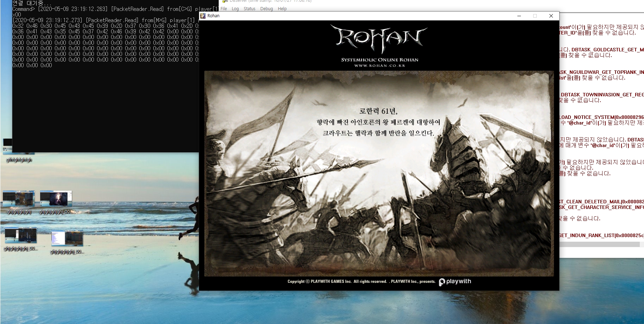Select desktop thumbnail showing the white list panel
644x324 pixels.
pos(67,242)
